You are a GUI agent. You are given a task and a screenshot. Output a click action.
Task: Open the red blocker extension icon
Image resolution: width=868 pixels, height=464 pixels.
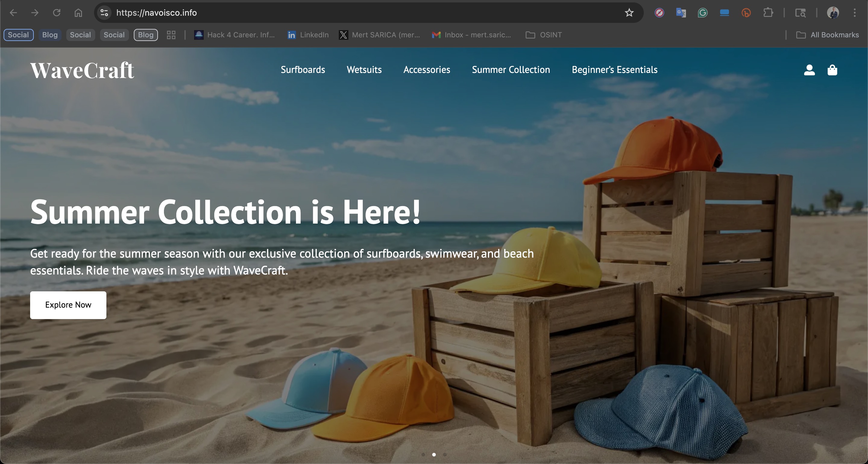659,13
